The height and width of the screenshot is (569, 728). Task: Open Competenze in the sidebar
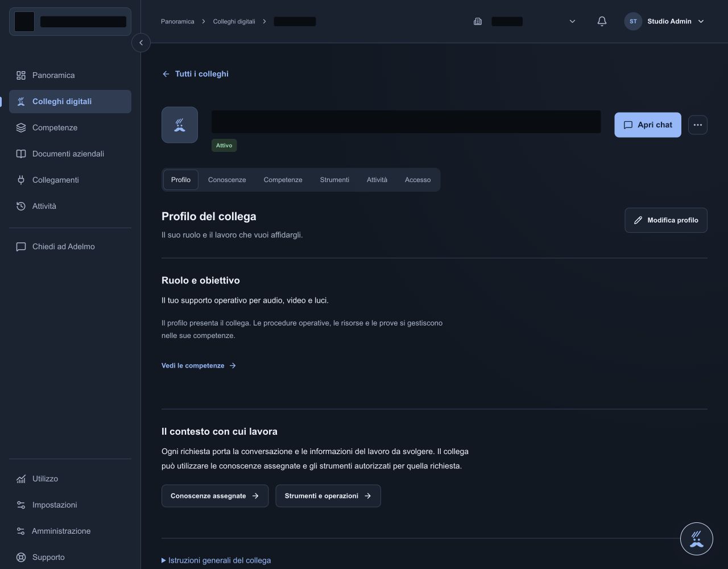coord(70,127)
